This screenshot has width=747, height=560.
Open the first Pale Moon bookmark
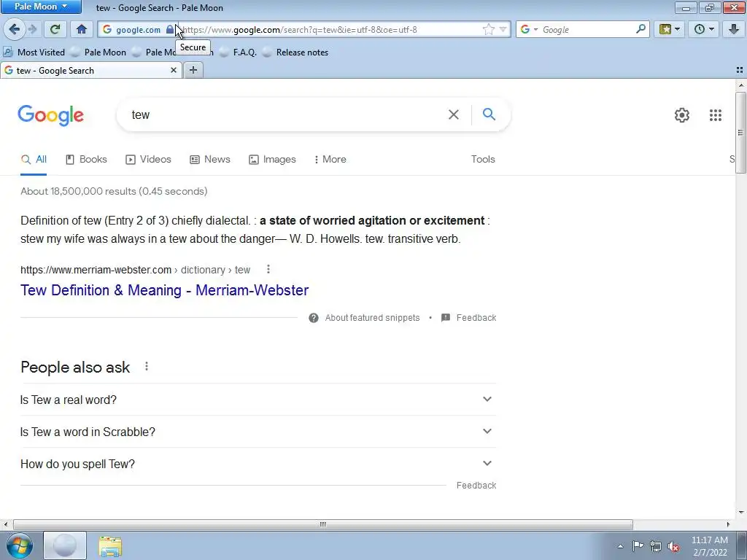pyautogui.click(x=98, y=52)
